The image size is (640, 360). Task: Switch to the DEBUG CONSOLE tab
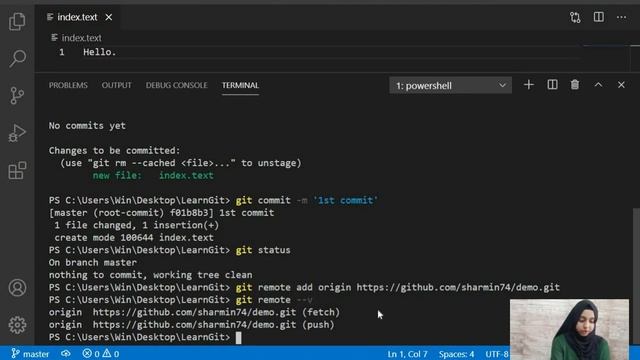[177, 85]
